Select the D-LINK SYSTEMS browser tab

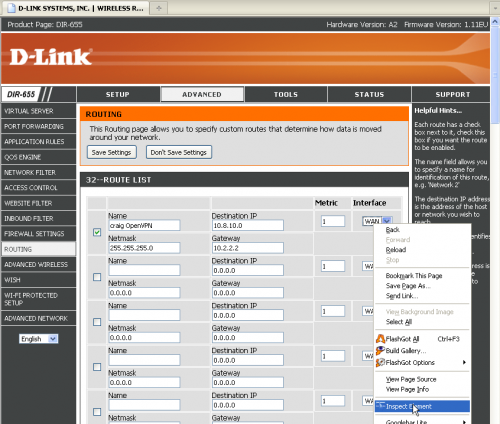75,8
